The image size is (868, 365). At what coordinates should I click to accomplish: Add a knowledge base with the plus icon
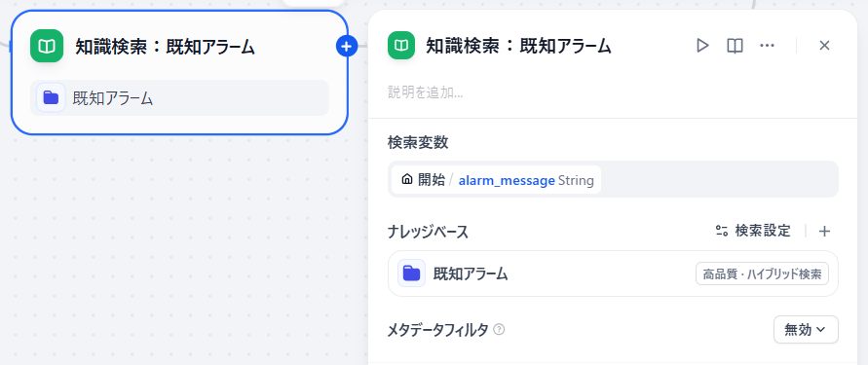click(824, 232)
